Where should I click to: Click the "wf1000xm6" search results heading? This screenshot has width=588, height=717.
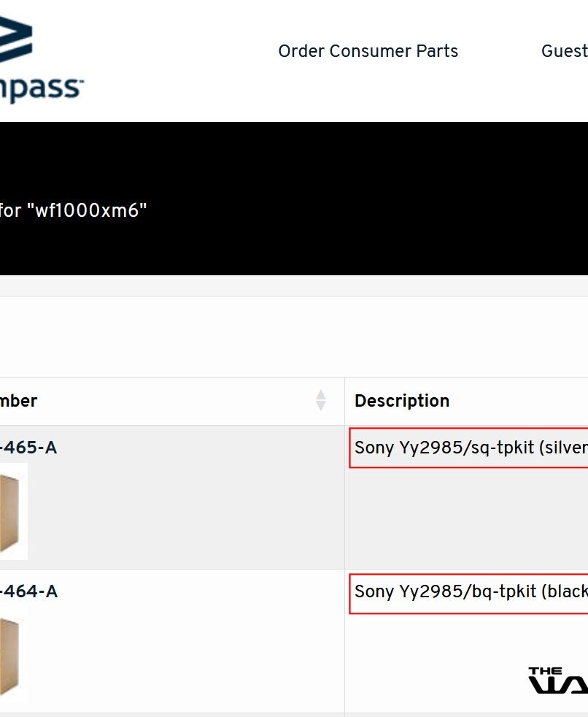tap(74, 211)
